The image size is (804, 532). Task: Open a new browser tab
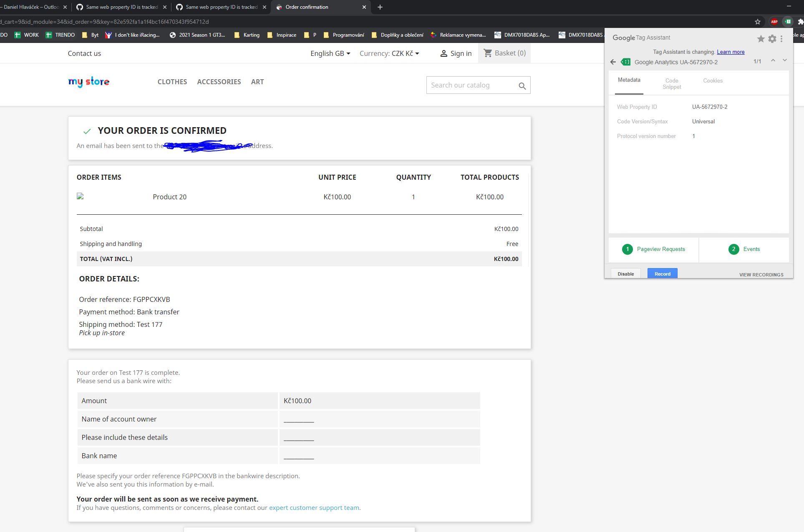pos(380,7)
